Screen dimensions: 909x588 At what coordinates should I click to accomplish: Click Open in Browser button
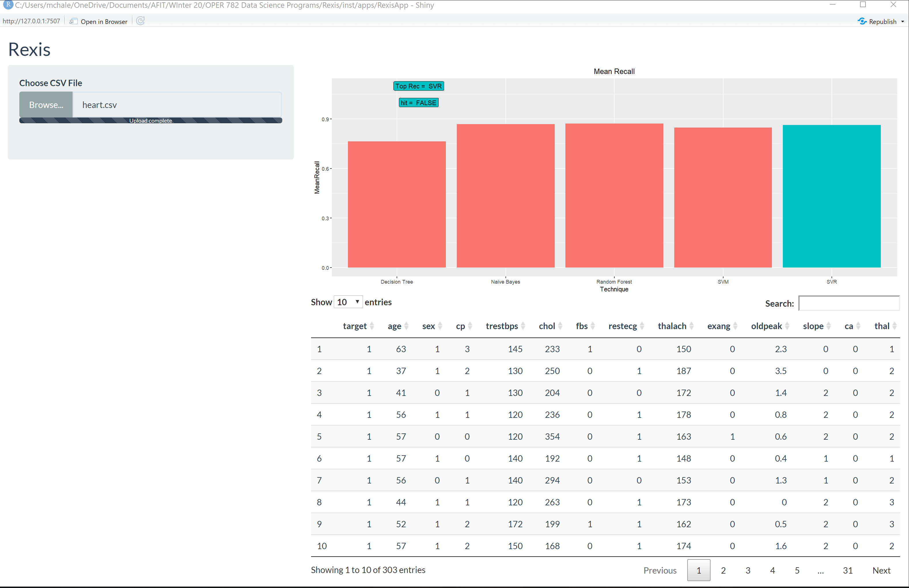point(99,21)
